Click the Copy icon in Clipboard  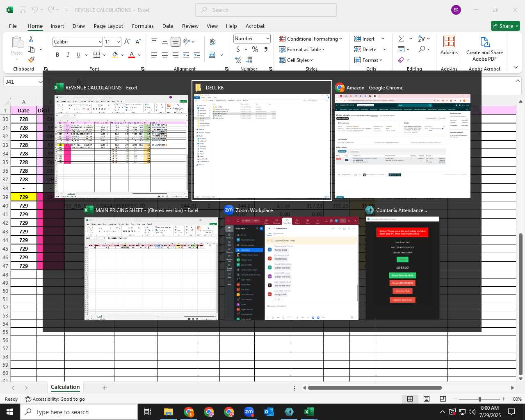31,49
